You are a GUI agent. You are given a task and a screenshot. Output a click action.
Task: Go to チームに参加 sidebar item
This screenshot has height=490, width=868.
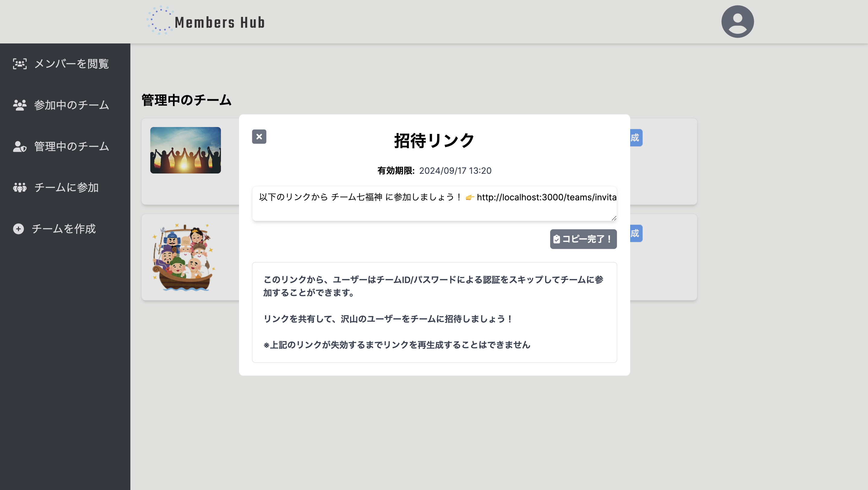coord(66,187)
